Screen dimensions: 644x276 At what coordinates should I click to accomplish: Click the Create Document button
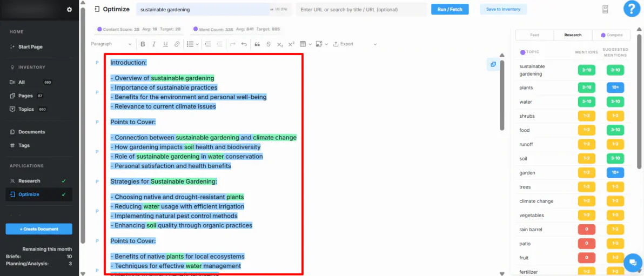(x=39, y=229)
